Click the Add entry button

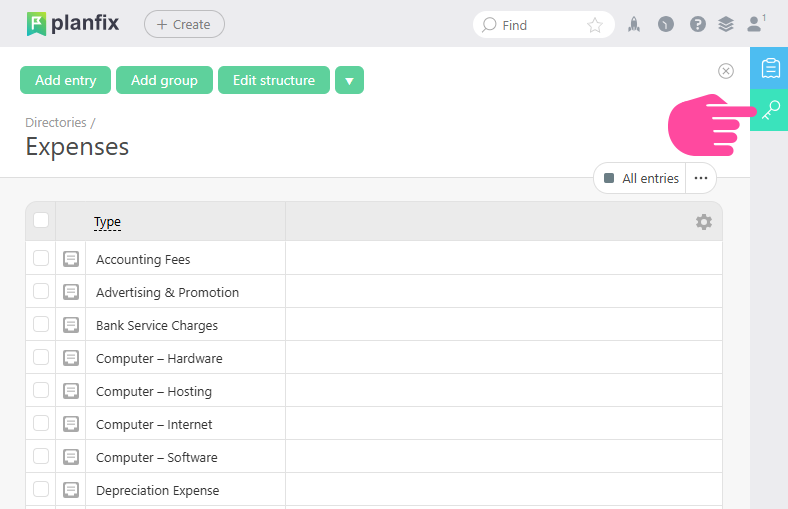tap(66, 80)
